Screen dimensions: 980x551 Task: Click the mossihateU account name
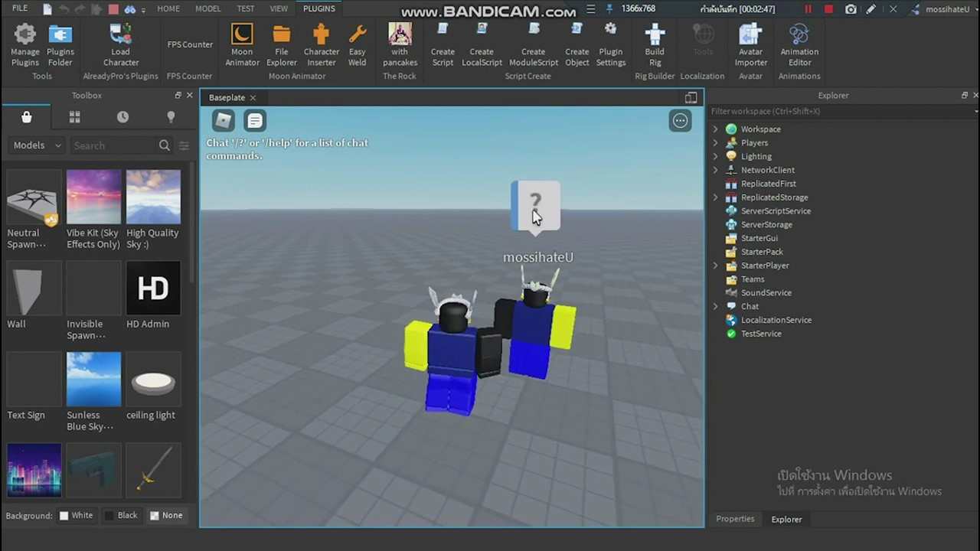coord(947,9)
